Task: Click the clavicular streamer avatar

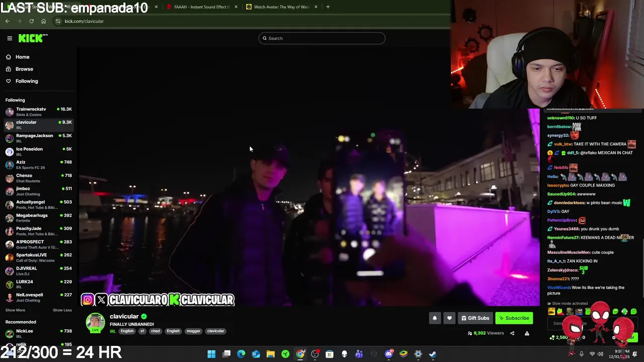Action: (x=95, y=323)
